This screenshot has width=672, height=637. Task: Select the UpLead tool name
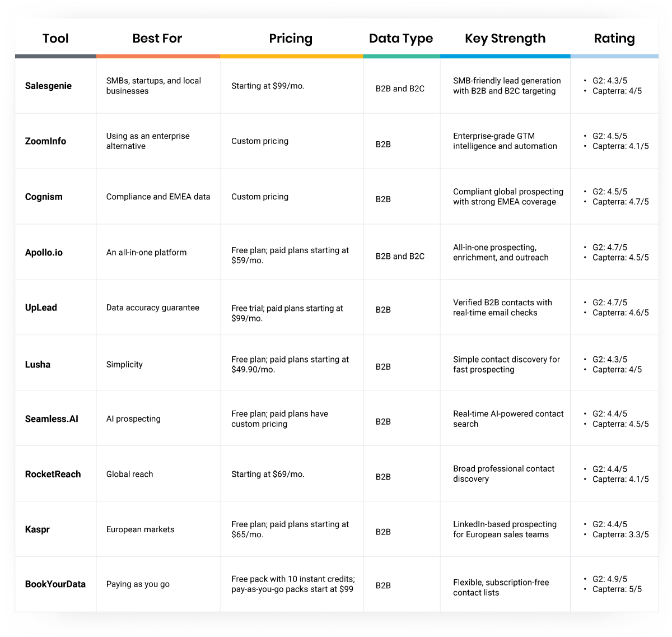41,308
